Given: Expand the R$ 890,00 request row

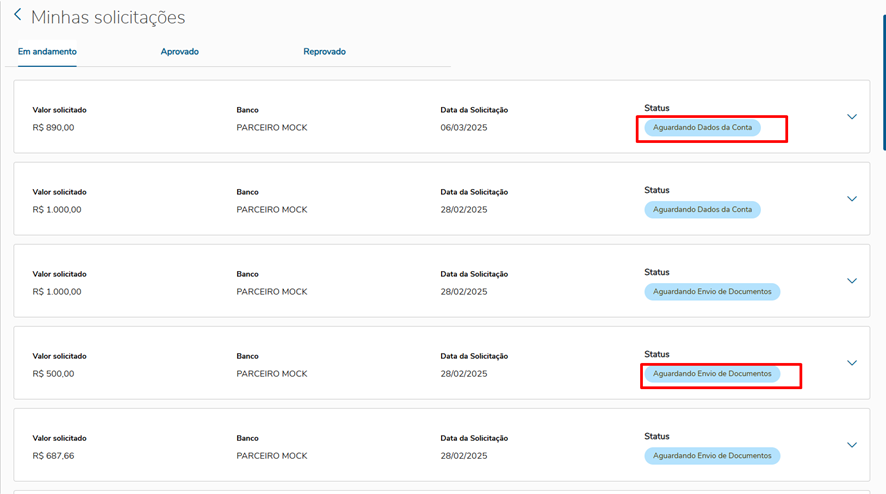Looking at the screenshot, I should pos(852,116).
